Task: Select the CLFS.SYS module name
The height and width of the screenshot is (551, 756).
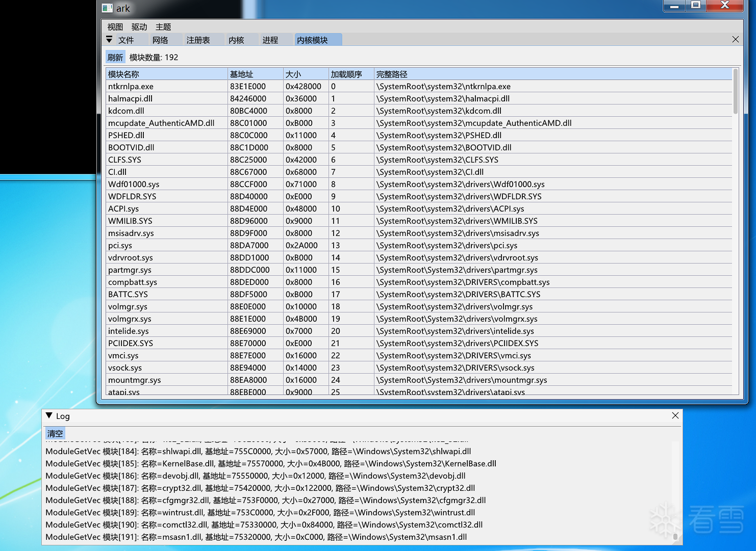Action: click(124, 160)
